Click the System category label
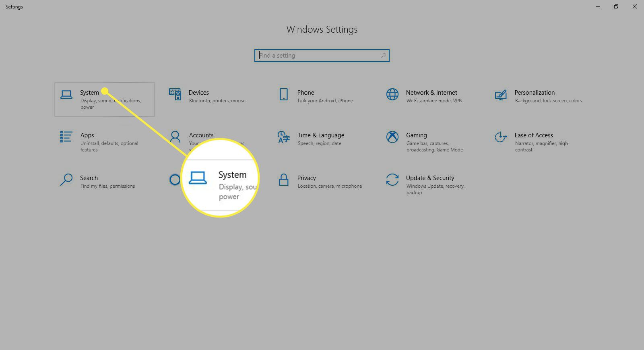 pyautogui.click(x=89, y=93)
